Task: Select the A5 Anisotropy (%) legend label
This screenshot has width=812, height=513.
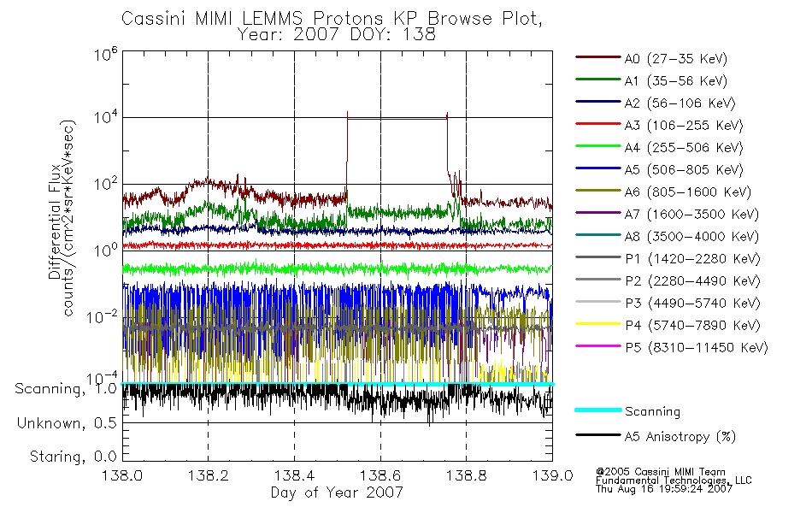Action: [680, 437]
